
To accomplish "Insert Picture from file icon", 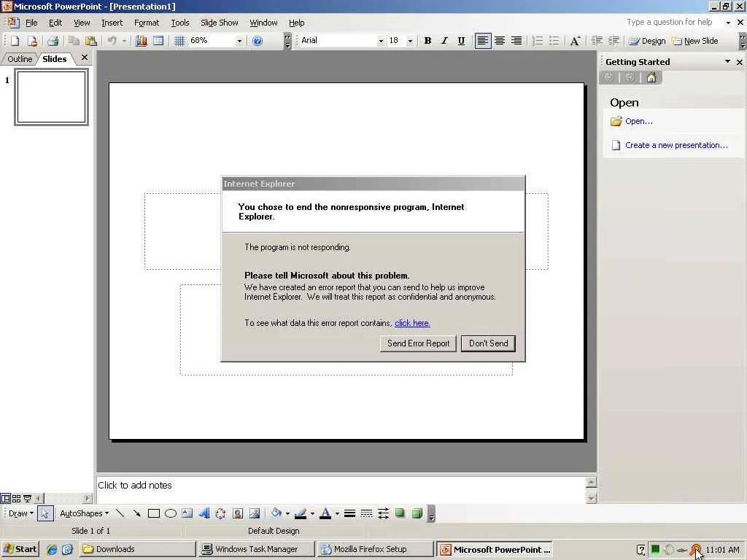I will (255, 513).
